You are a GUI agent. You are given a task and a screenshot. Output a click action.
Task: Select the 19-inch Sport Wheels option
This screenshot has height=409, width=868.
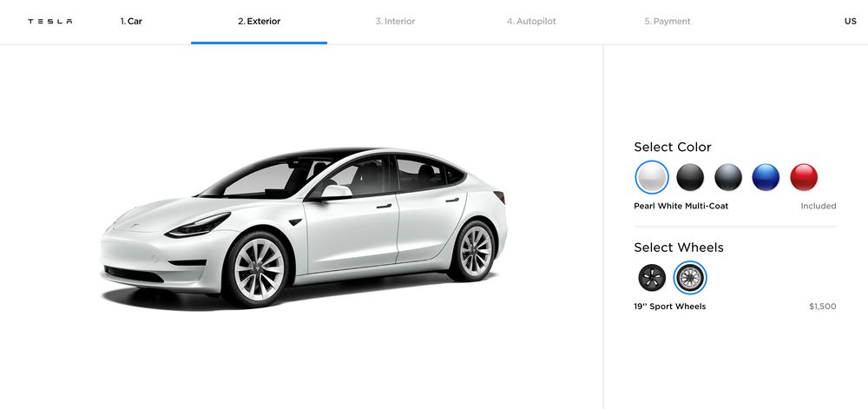[690, 278]
